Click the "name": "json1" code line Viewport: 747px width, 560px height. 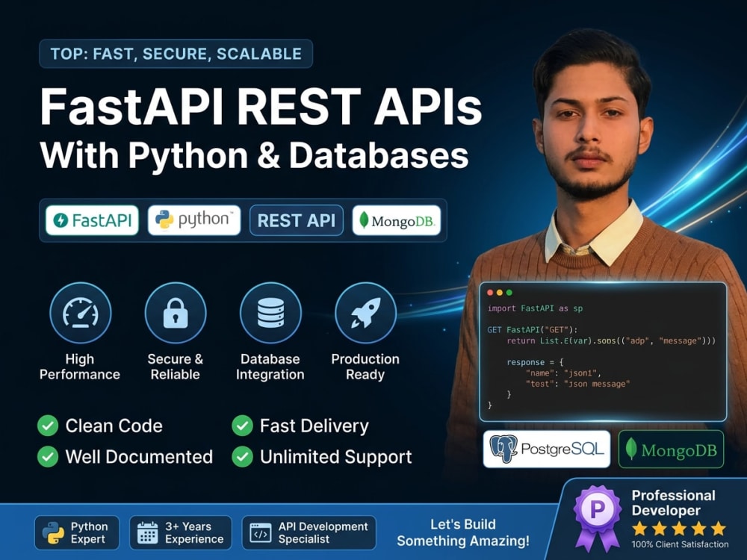pos(563,373)
